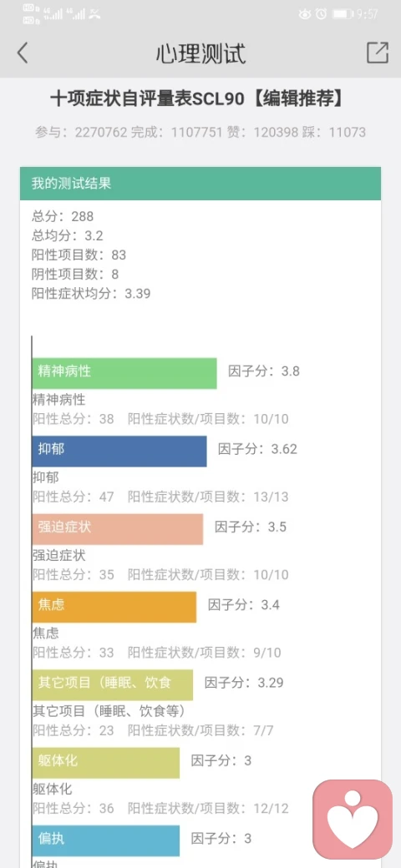Tap the 我的测试结果 header
This screenshot has width=401, height=868.
[x=200, y=184]
